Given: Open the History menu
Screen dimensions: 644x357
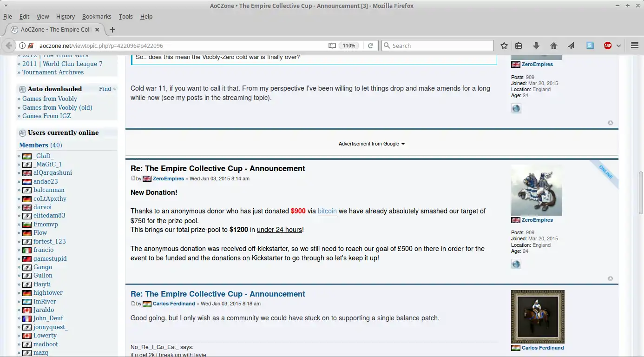Looking at the screenshot, I should pyautogui.click(x=65, y=16).
